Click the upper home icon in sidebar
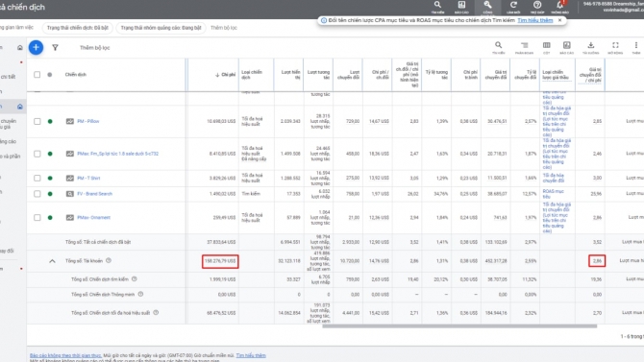The width and height of the screenshot is (644, 362). [20, 48]
